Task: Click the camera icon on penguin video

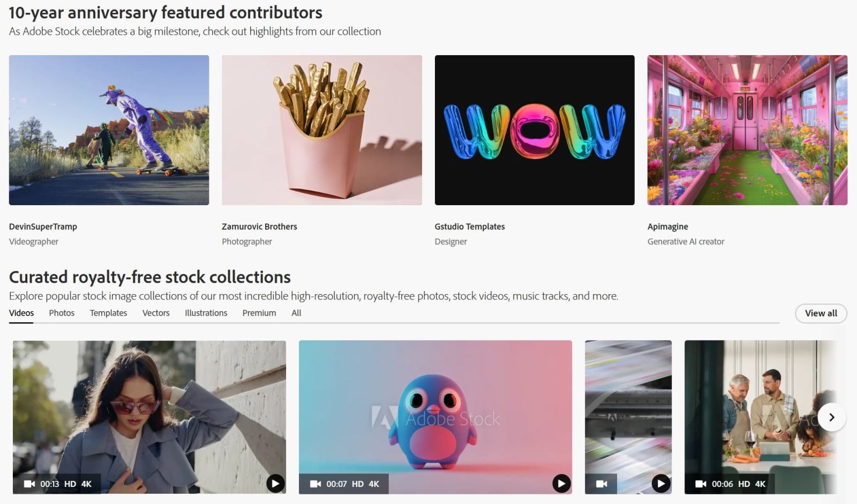Action: click(x=315, y=484)
